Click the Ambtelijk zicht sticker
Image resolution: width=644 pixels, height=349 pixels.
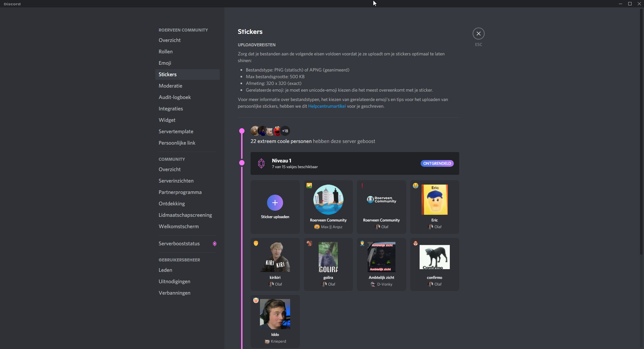tap(381, 257)
